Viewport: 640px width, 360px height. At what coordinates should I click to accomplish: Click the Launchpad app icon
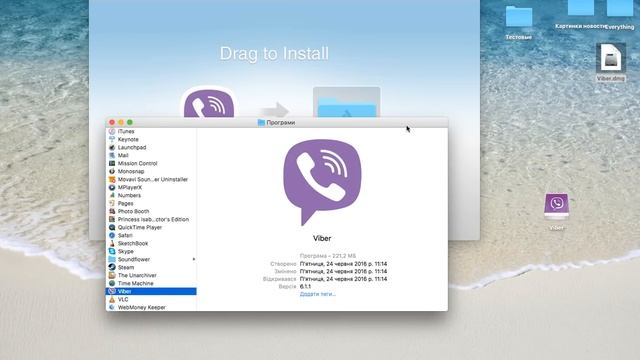click(x=112, y=147)
